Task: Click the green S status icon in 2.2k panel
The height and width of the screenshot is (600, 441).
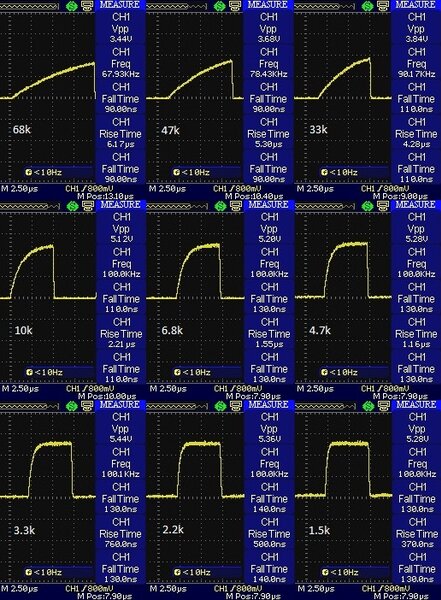Action: pos(220,406)
